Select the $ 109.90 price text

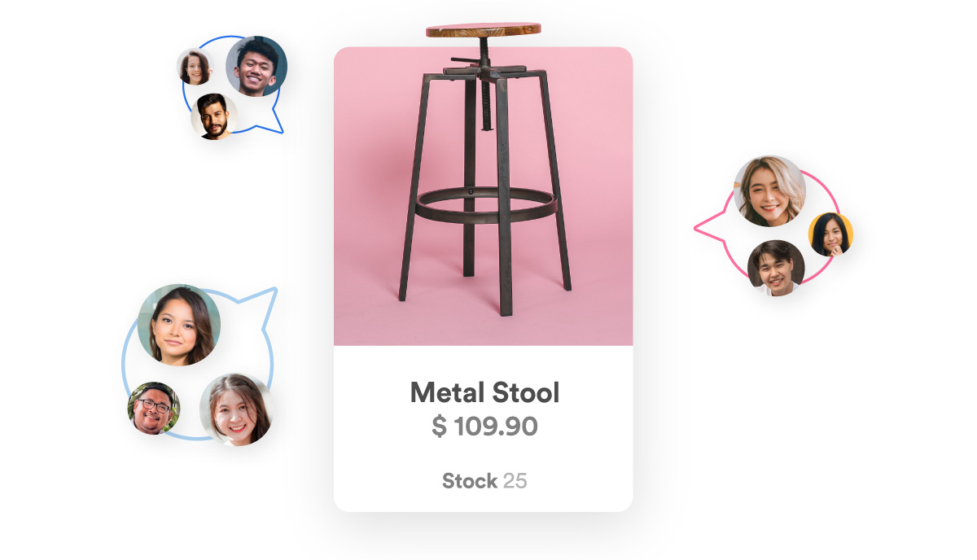[484, 426]
